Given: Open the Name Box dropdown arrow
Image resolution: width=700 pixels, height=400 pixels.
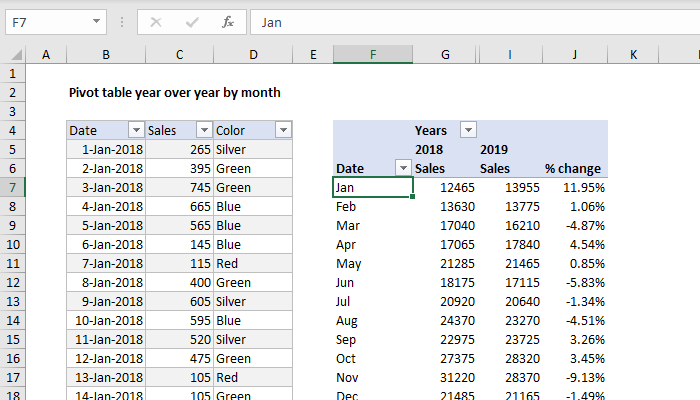Looking at the screenshot, I should click(x=95, y=21).
